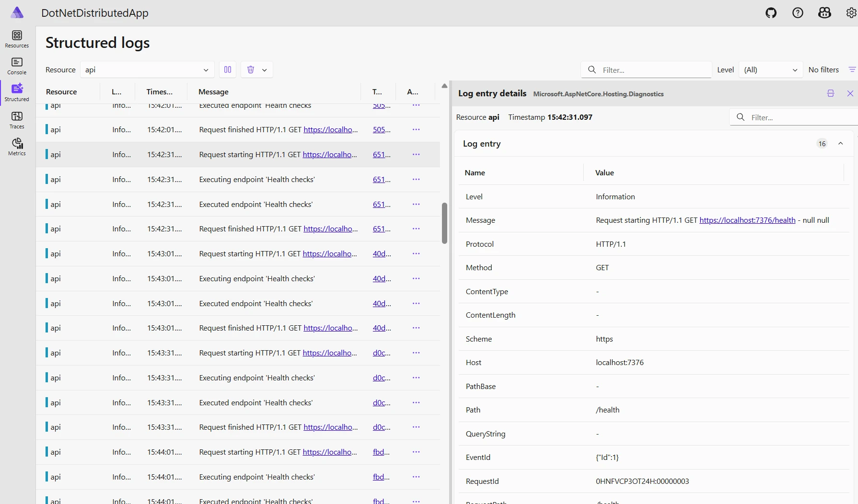858x504 pixels.
Task: Collapse the Log entry section chevron
Action: [840, 143]
